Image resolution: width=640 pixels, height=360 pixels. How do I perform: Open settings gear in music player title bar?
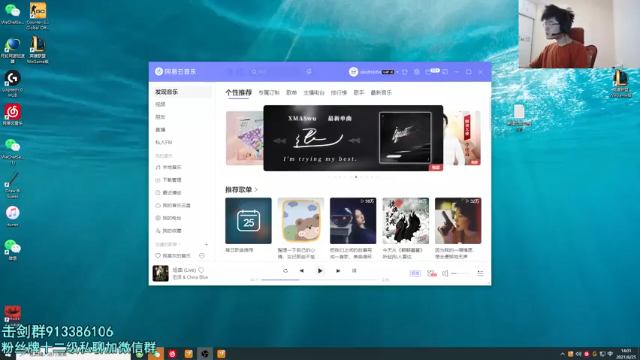tap(416, 72)
